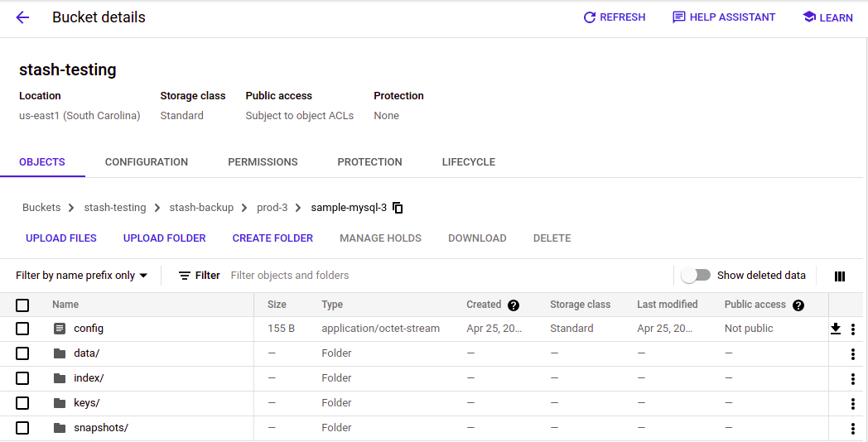
Task: Copy the sample-mysql-3 path with the copy icon
Action: (398, 208)
